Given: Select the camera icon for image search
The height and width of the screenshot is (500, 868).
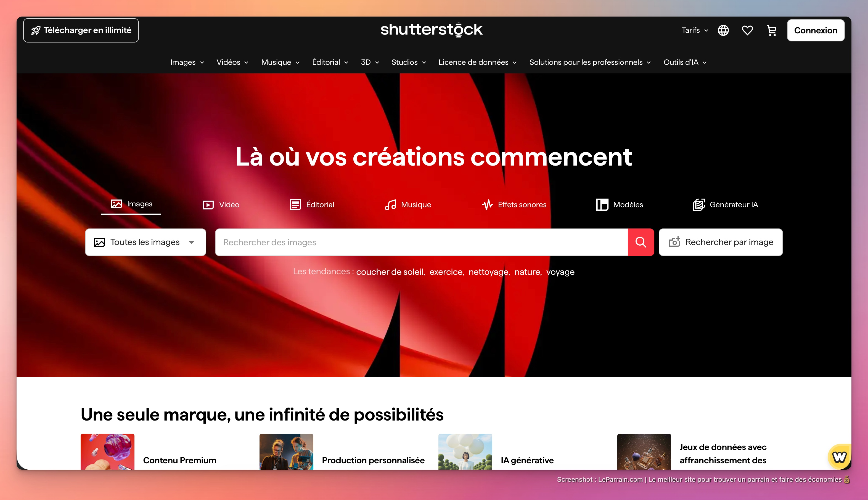Looking at the screenshot, I should click(675, 242).
